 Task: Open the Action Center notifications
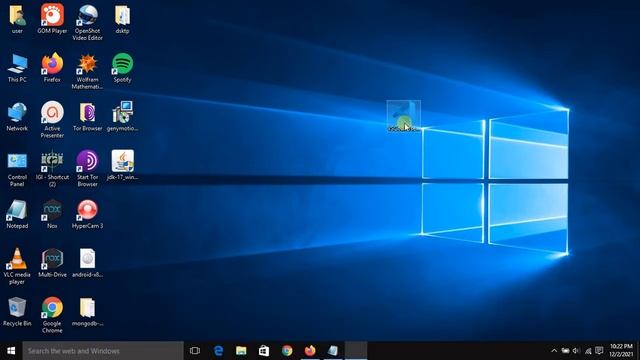tap(599, 351)
